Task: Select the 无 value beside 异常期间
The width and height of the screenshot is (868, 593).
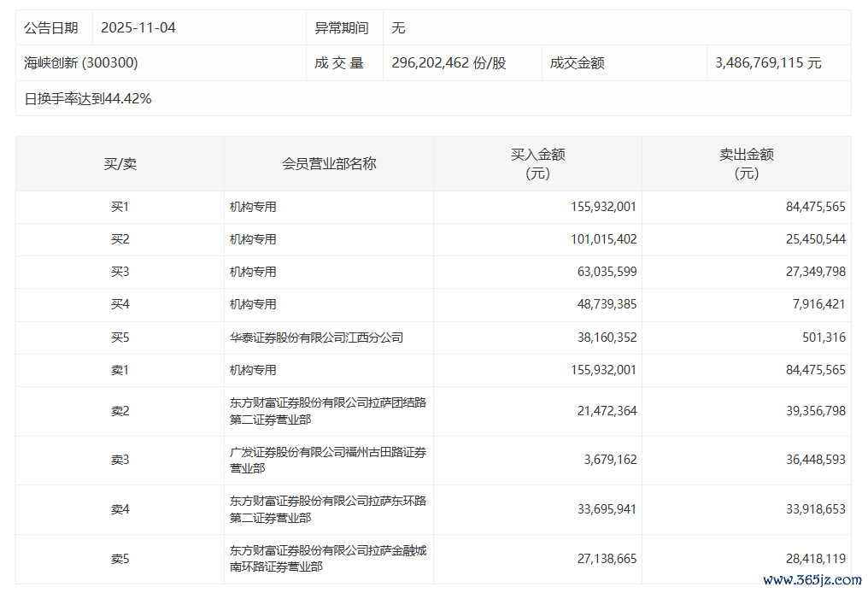Action: pos(399,27)
